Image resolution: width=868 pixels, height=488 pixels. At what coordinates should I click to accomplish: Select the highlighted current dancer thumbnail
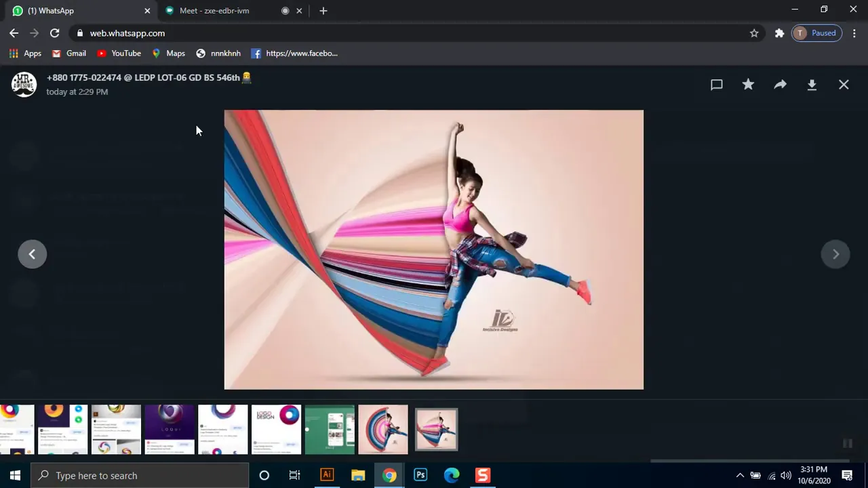436,429
